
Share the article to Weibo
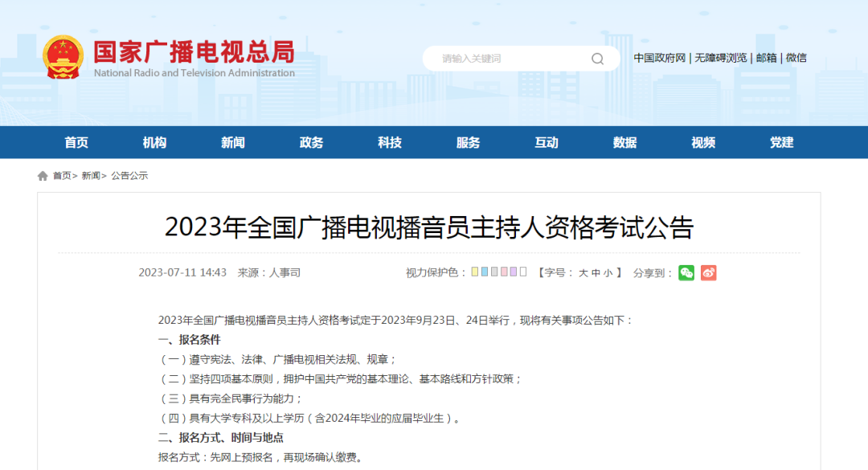(x=708, y=273)
